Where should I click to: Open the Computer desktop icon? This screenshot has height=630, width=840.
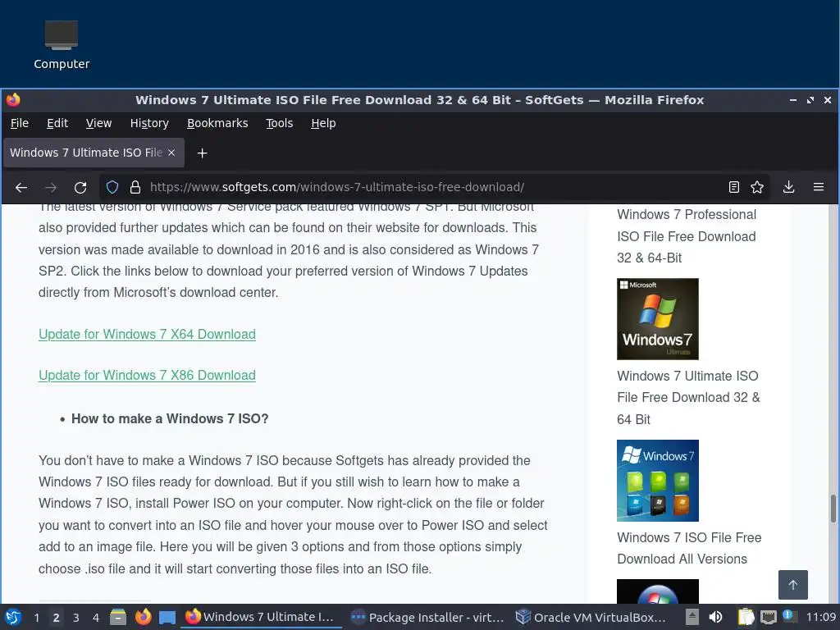tap(61, 45)
